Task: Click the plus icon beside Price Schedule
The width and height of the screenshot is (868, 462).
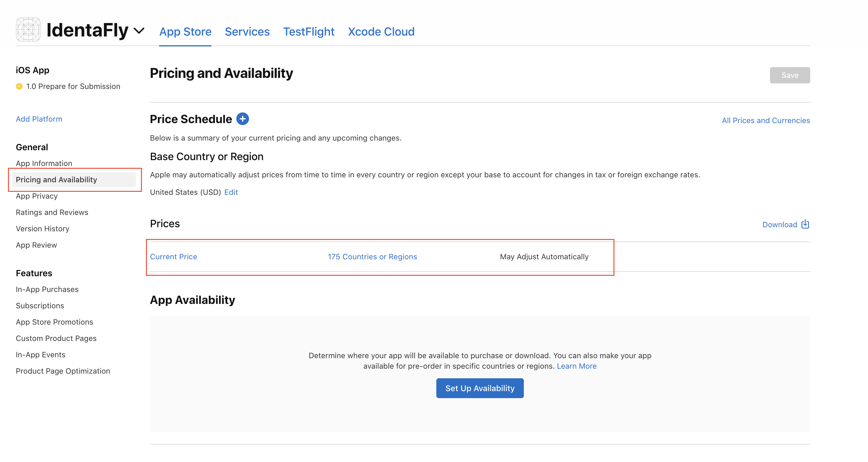Action: click(242, 119)
